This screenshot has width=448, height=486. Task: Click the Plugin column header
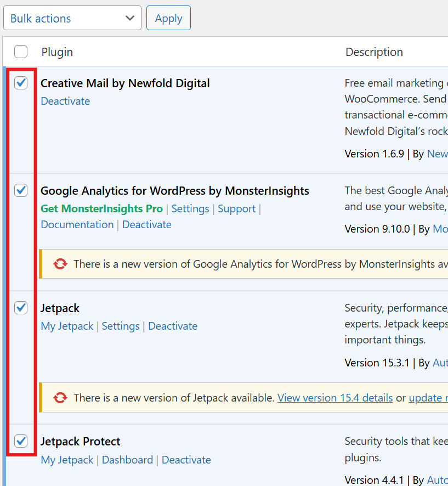56,51
